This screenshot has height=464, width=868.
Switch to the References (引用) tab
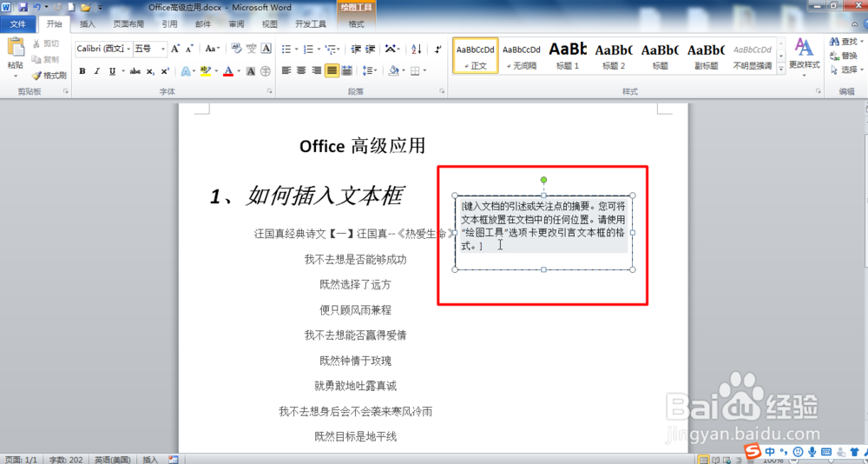point(169,23)
